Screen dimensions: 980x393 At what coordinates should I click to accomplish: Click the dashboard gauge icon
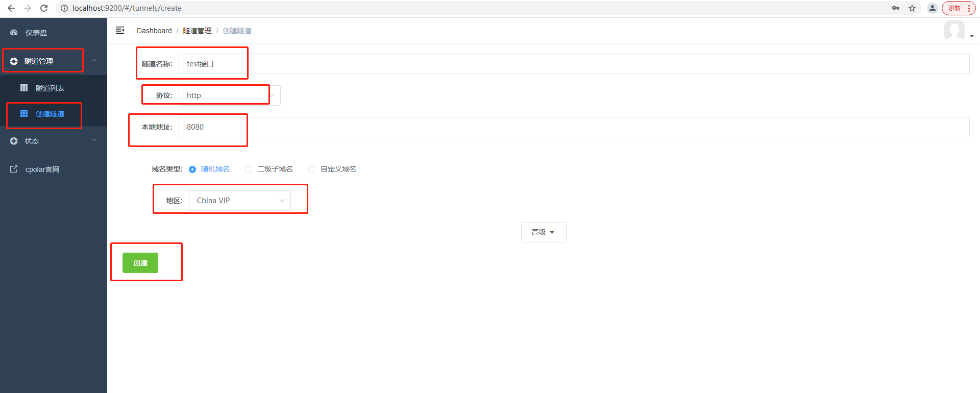coord(14,33)
